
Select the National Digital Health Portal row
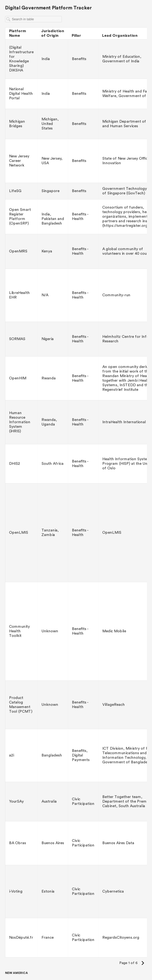[76, 94]
